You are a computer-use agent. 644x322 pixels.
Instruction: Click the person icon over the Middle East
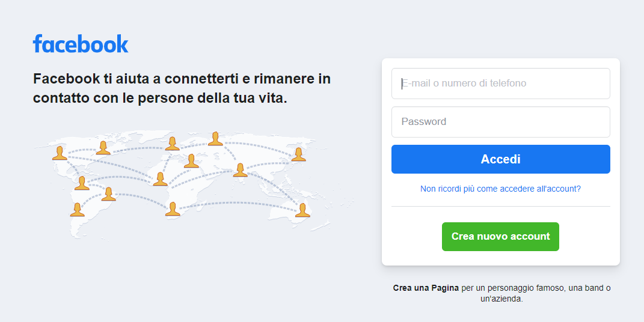click(x=191, y=161)
